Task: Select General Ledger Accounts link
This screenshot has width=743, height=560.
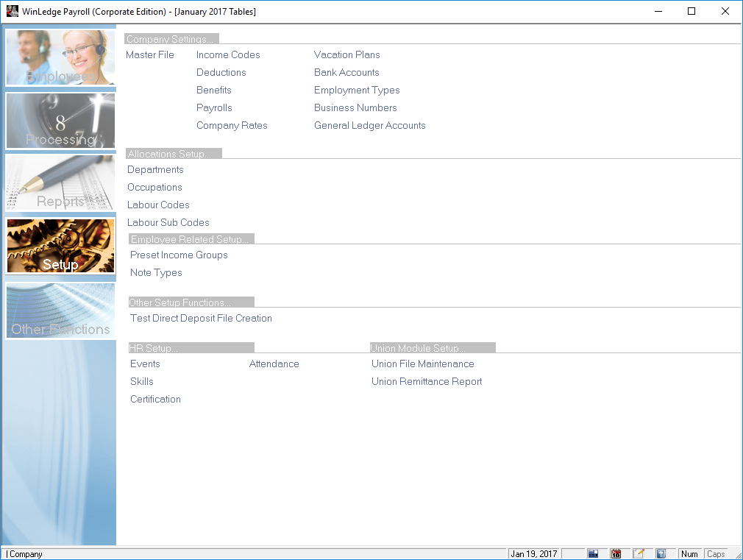Action: tap(369, 125)
